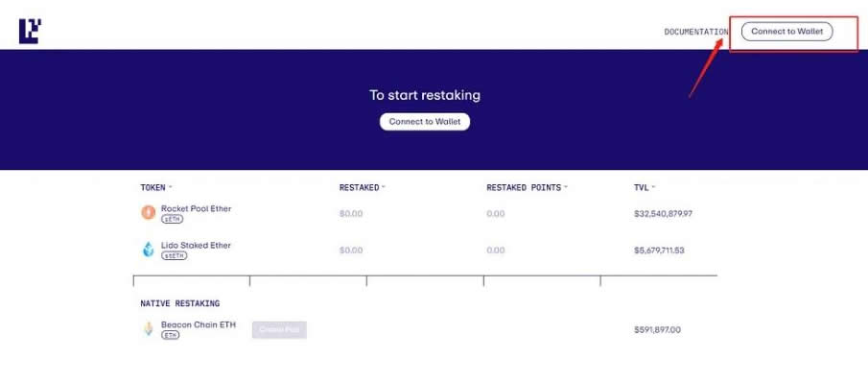Sort by TOKEN column arrow

[x=171, y=187]
